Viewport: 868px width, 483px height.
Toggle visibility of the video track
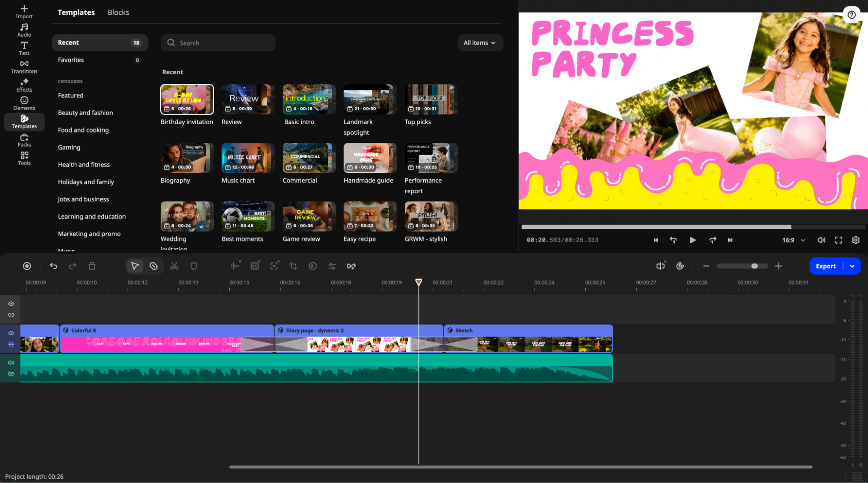[11, 333]
